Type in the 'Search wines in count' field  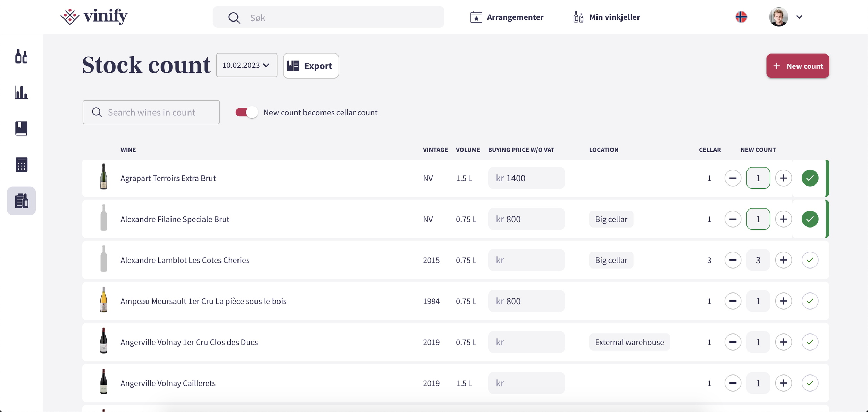click(151, 112)
